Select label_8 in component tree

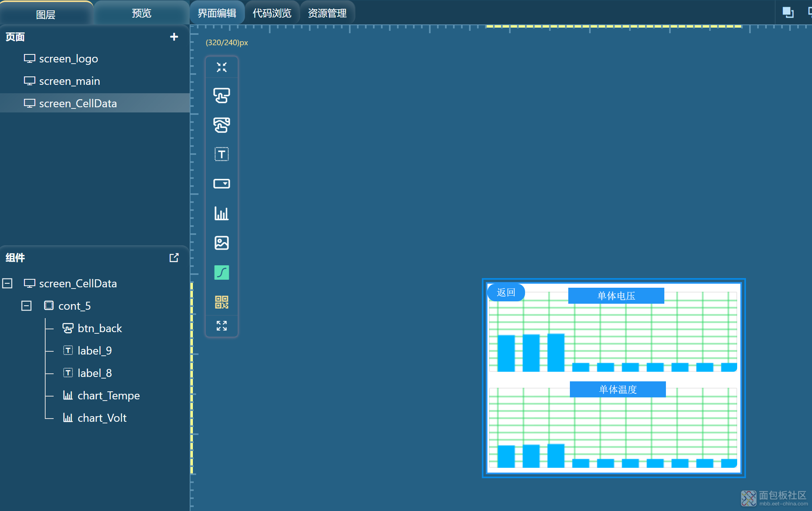(x=95, y=373)
